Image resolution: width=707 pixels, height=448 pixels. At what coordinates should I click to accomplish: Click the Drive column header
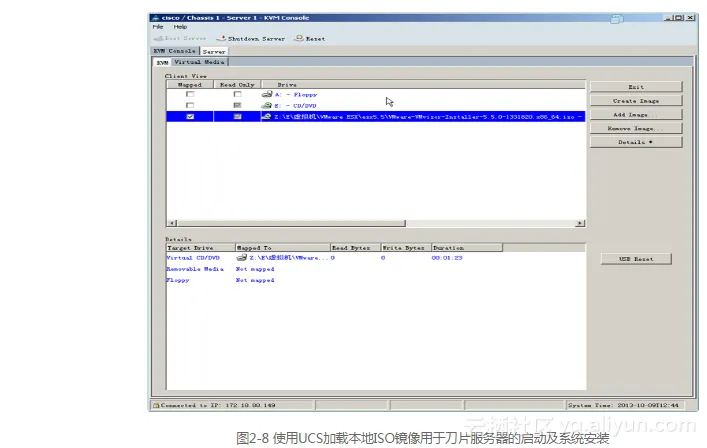[x=423, y=84]
